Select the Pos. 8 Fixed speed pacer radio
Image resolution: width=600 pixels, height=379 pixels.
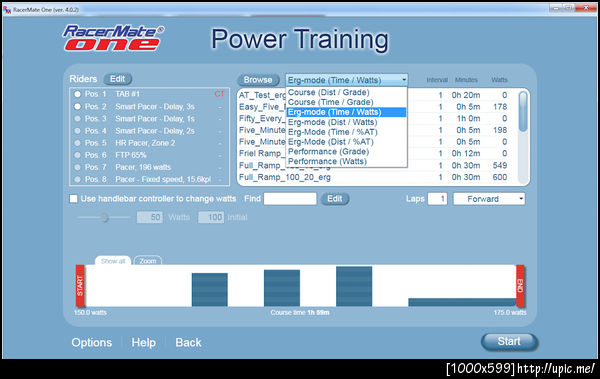pyautogui.click(x=78, y=179)
